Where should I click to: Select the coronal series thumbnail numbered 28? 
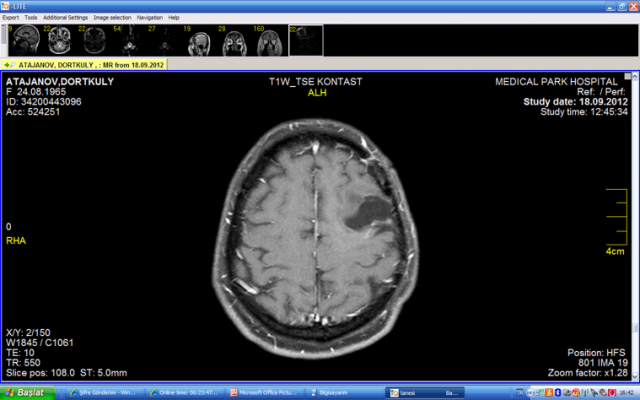(x=235, y=40)
